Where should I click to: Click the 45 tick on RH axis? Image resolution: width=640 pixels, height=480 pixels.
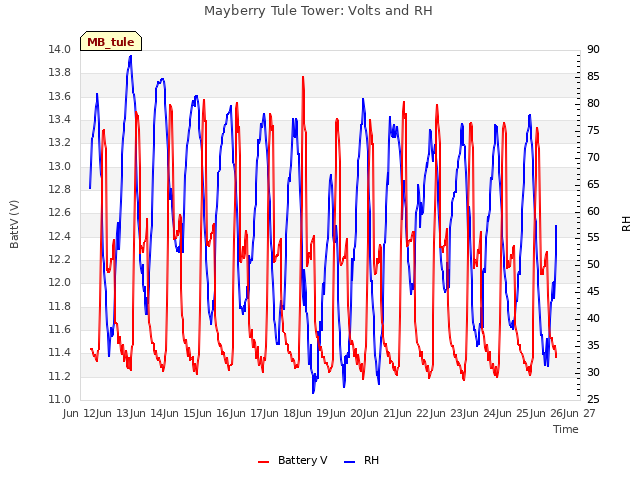tap(593, 291)
